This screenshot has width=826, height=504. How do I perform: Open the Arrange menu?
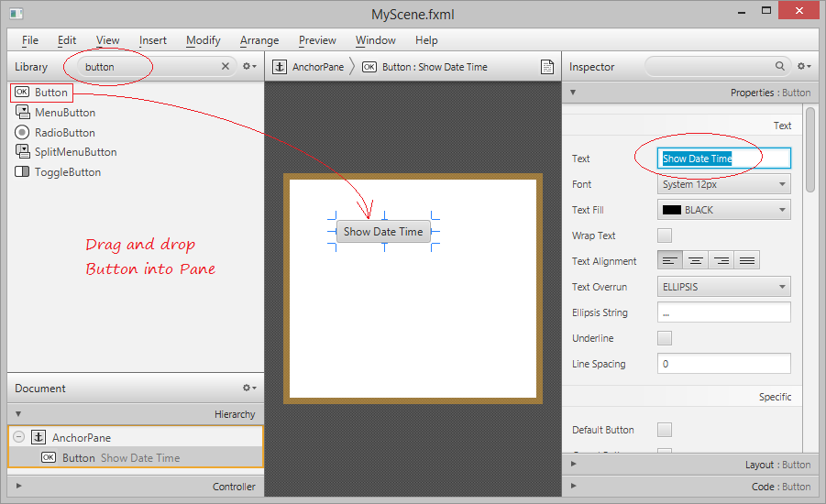pos(259,40)
